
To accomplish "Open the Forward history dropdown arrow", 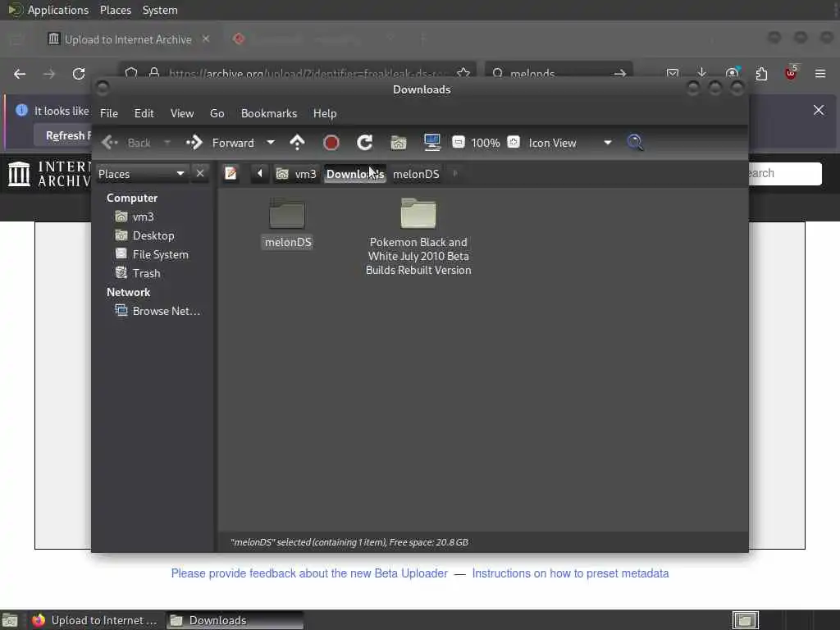I will pos(271,143).
